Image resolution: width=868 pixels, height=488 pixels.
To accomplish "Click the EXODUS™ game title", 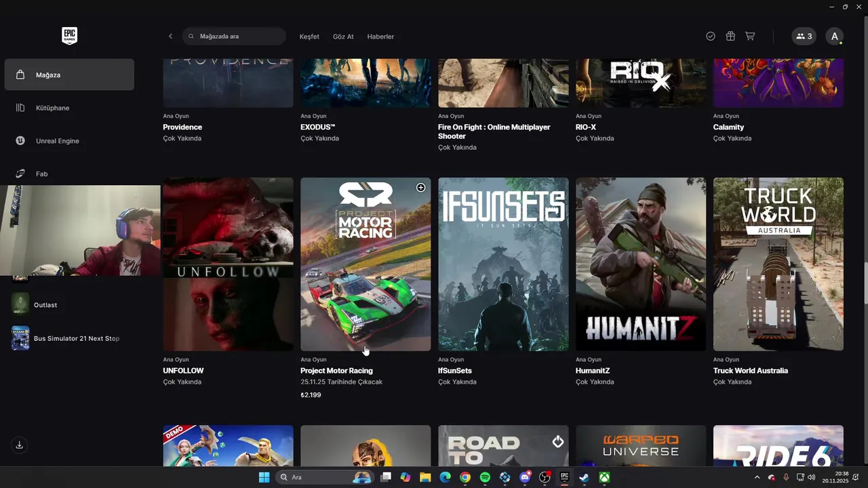I will click(318, 127).
